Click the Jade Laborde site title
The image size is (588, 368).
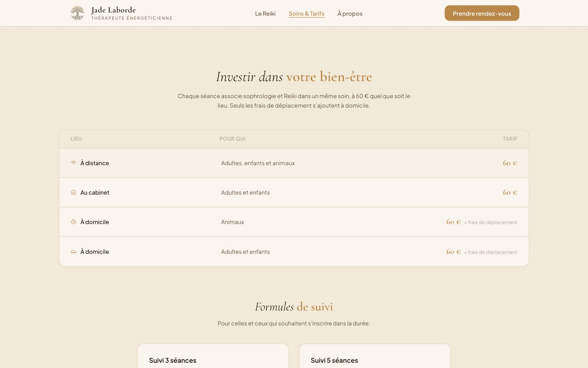(x=113, y=10)
